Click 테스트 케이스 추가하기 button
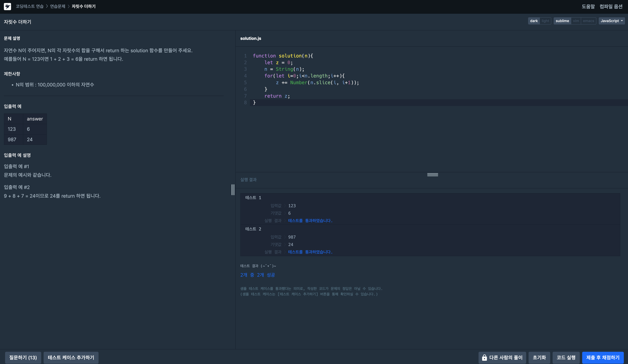This screenshot has width=628, height=364. (x=71, y=358)
